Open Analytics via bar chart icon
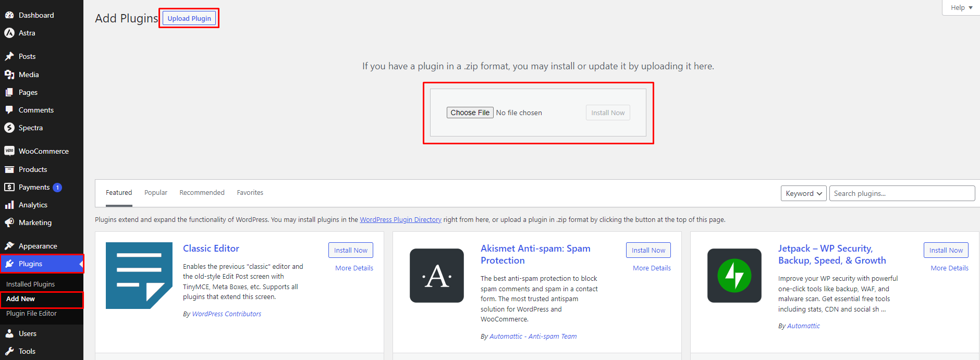 point(9,205)
